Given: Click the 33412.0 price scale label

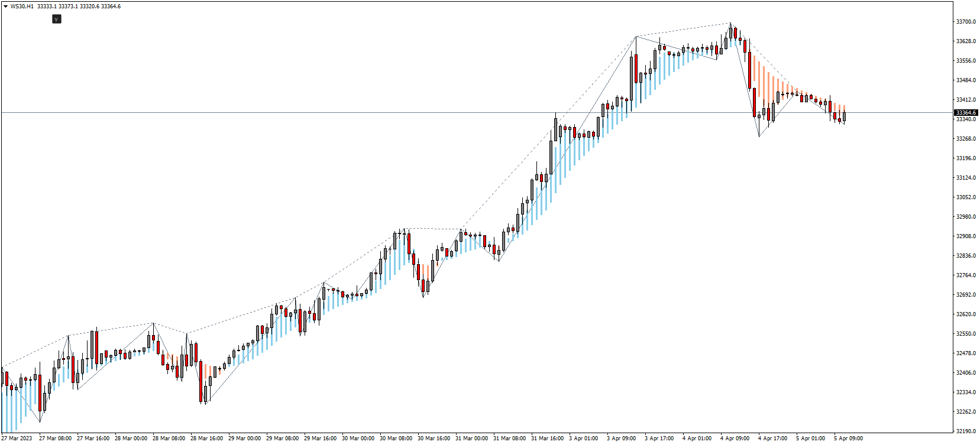Looking at the screenshot, I should [x=966, y=100].
